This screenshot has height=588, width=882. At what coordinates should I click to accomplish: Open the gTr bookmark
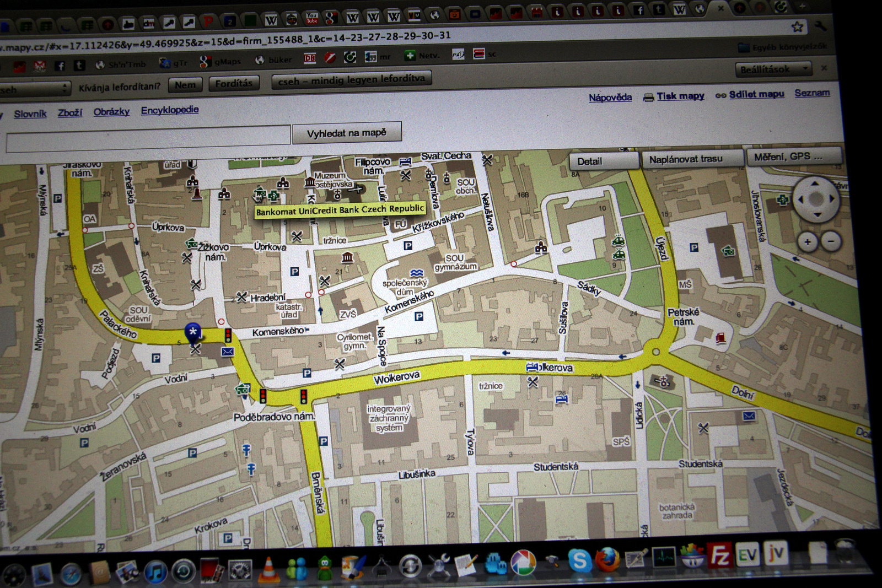click(174, 63)
